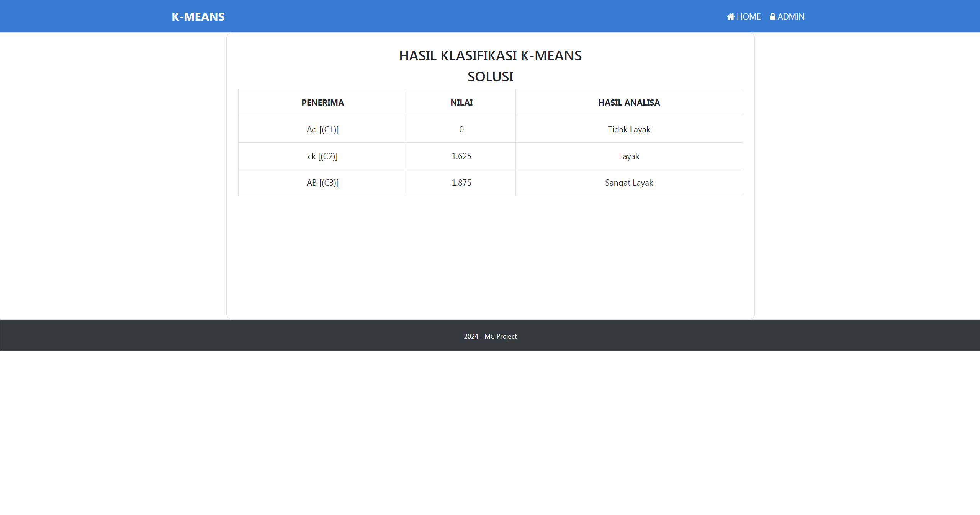Select the K-MEANS brand logo
This screenshot has height=515, width=980.
tap(198, 16)
